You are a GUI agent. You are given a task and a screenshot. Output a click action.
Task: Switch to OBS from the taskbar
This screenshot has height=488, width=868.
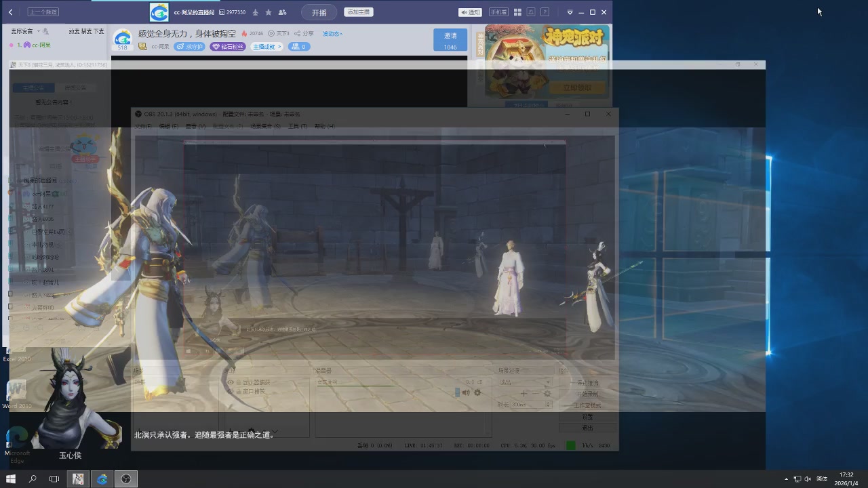tap(126, 479)
